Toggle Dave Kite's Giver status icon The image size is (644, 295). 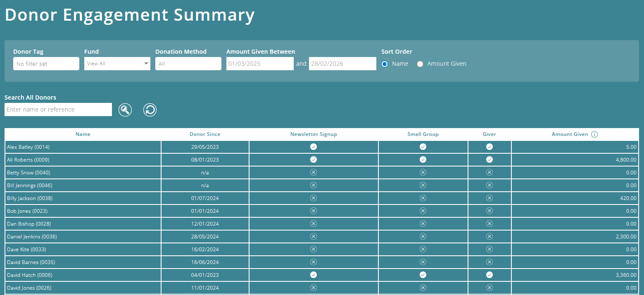(x=490, y=249)
